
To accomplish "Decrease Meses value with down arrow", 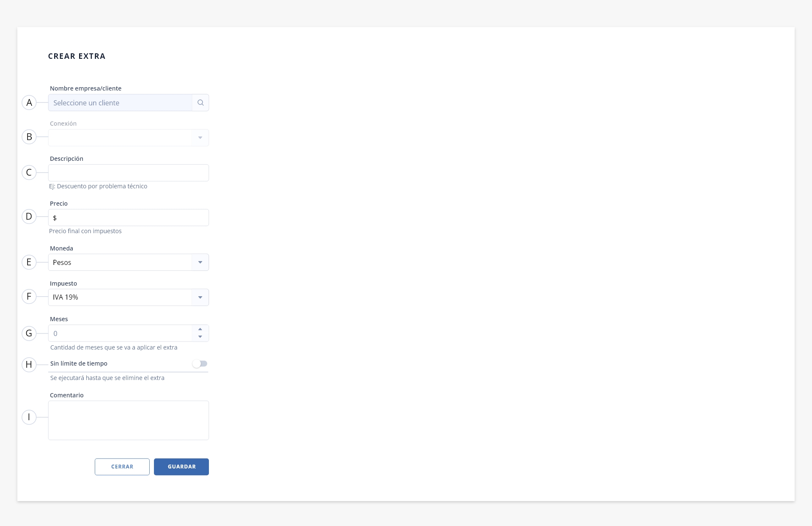I will 200,337.
